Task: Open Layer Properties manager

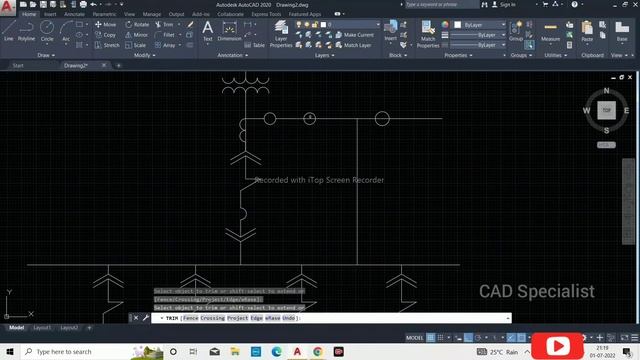Action: coord(281,33)
